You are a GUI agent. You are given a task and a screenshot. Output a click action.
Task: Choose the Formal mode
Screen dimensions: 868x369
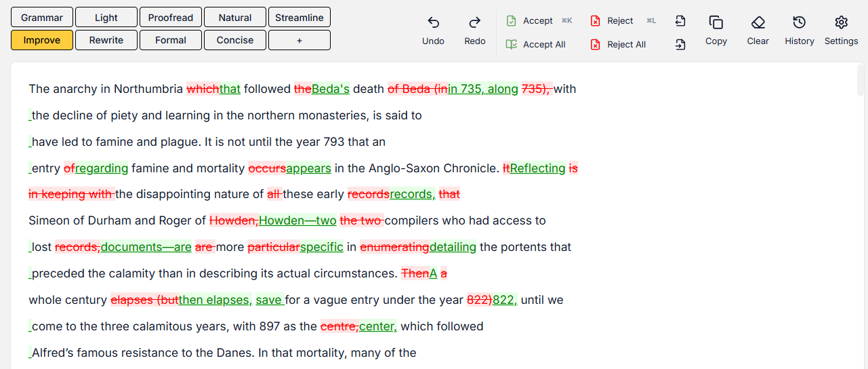tap(171, 40)
